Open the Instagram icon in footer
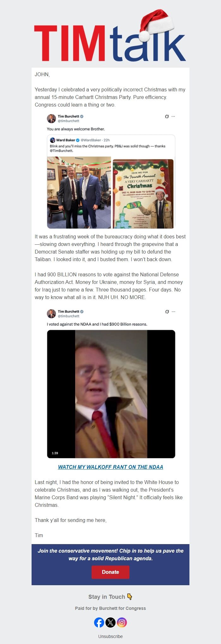 122,623
